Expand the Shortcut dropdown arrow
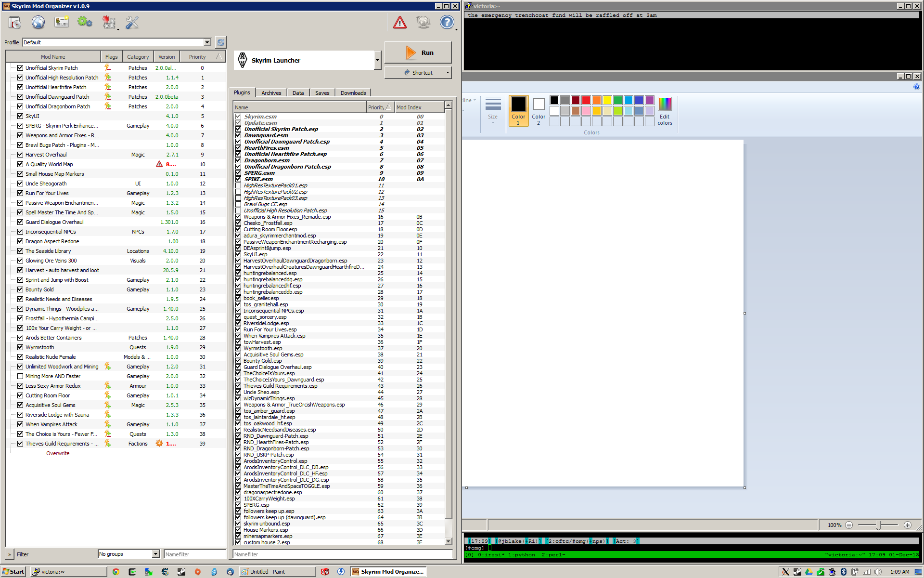 click(448, 73)
